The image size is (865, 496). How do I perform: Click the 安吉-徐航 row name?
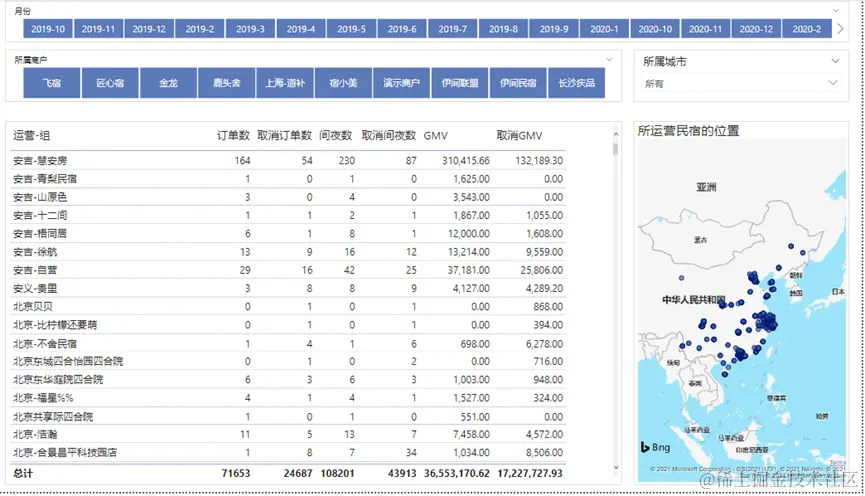35,252
